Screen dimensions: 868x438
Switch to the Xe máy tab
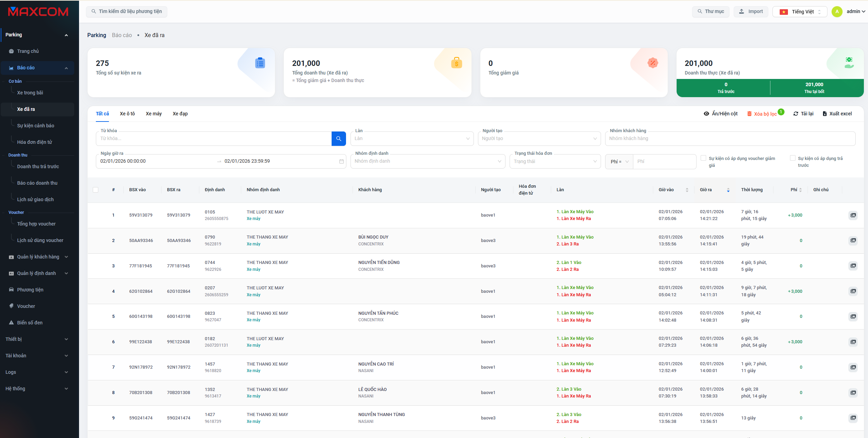(154, 114)
